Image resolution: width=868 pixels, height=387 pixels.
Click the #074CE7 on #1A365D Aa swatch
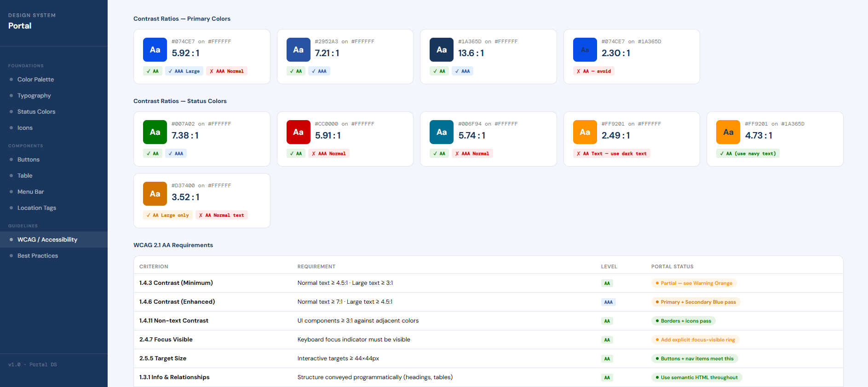585,50
